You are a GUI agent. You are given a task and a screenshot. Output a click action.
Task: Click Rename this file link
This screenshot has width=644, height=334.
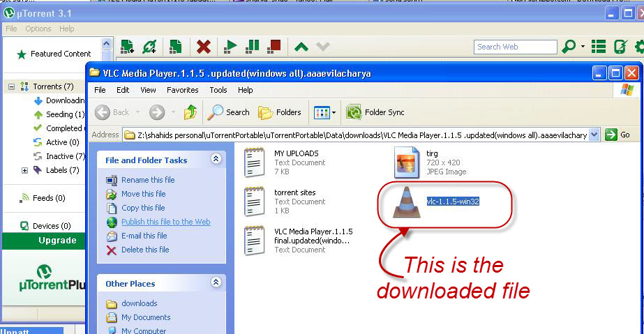click(x=148, y=180)
